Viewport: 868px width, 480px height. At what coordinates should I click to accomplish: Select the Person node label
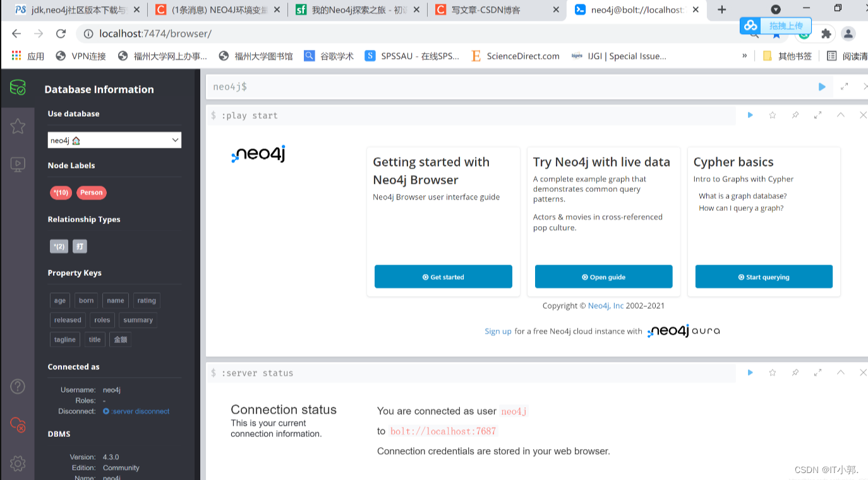click(91, 193)
